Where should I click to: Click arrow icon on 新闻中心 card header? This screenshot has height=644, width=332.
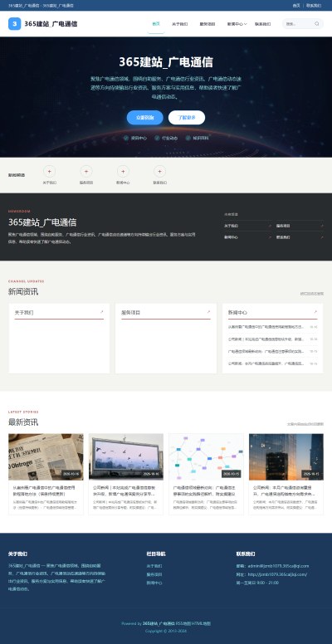[x=315, y=312]
